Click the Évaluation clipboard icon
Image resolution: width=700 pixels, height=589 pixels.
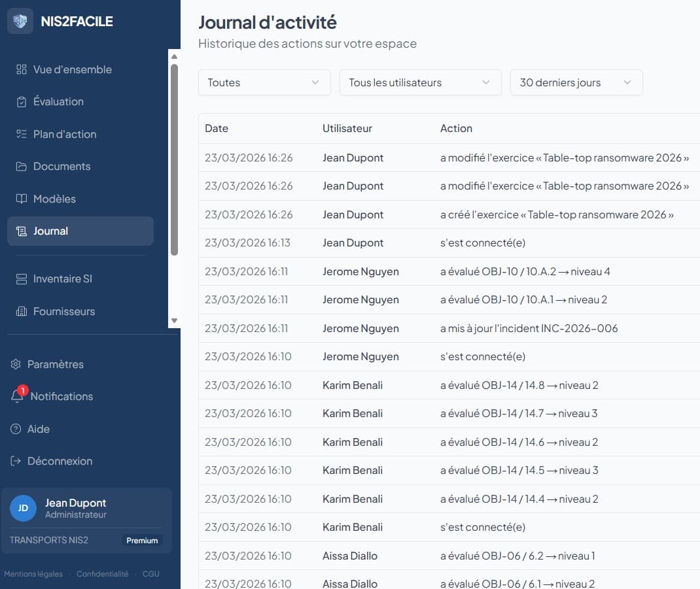point(22,102)
